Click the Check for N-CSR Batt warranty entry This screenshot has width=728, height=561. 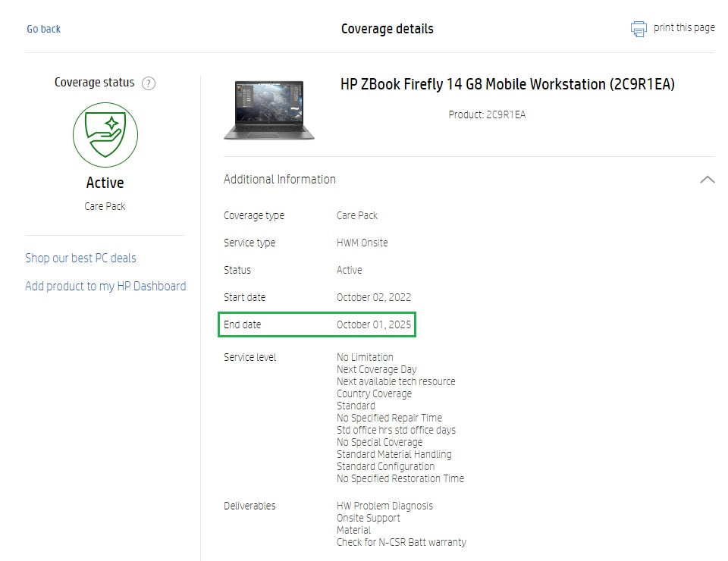[x=403, y=542]
